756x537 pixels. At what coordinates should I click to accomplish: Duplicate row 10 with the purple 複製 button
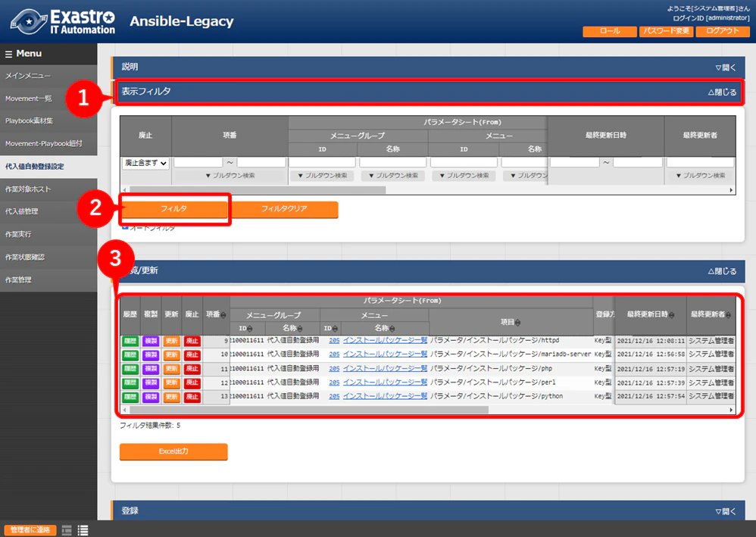coord(151,354)
